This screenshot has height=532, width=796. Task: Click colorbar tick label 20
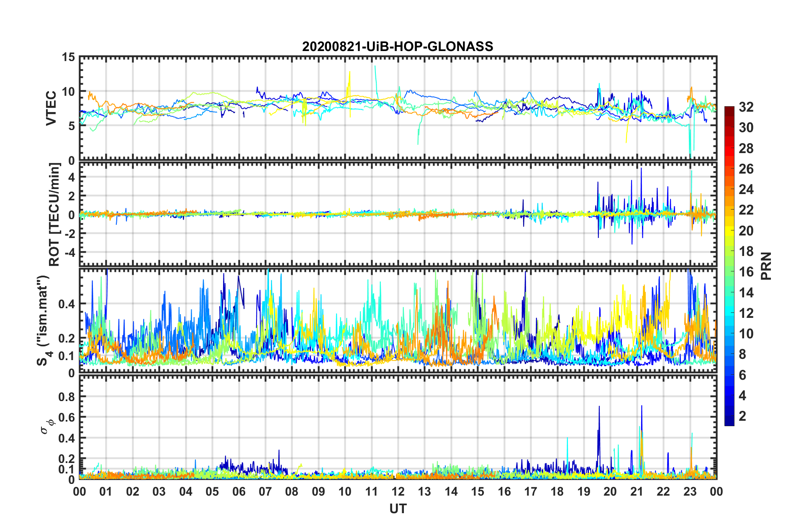746,230
